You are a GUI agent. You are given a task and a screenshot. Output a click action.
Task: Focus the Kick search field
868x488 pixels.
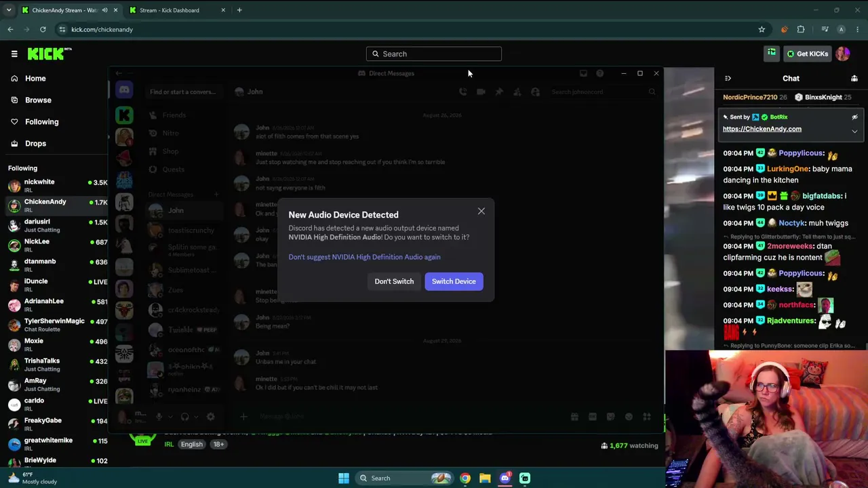click(434, 54)
